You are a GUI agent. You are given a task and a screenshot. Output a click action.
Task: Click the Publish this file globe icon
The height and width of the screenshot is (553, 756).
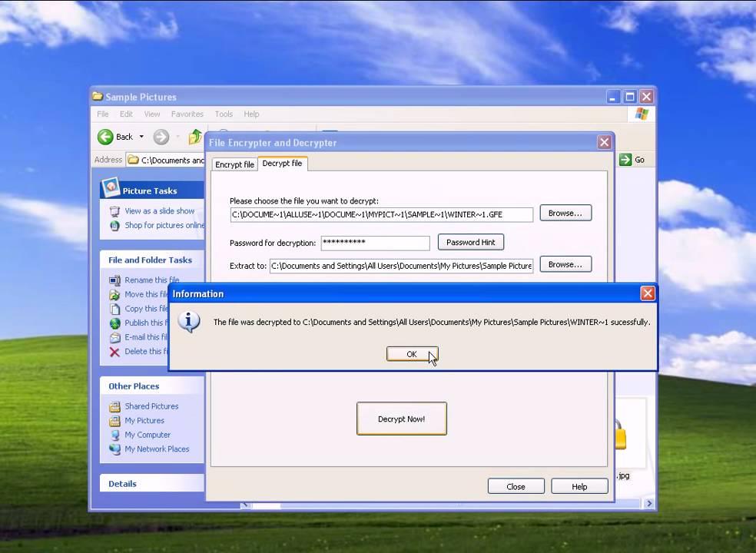pos(114,323)
